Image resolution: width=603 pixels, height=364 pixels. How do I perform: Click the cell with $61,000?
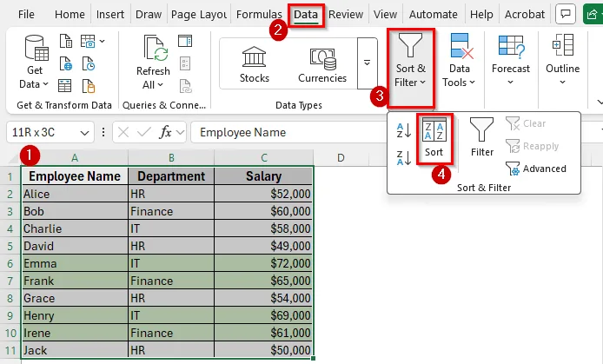click(x=264, y=333)
